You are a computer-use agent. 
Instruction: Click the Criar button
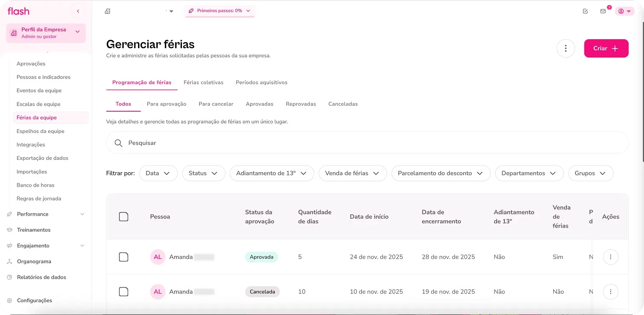606,49
